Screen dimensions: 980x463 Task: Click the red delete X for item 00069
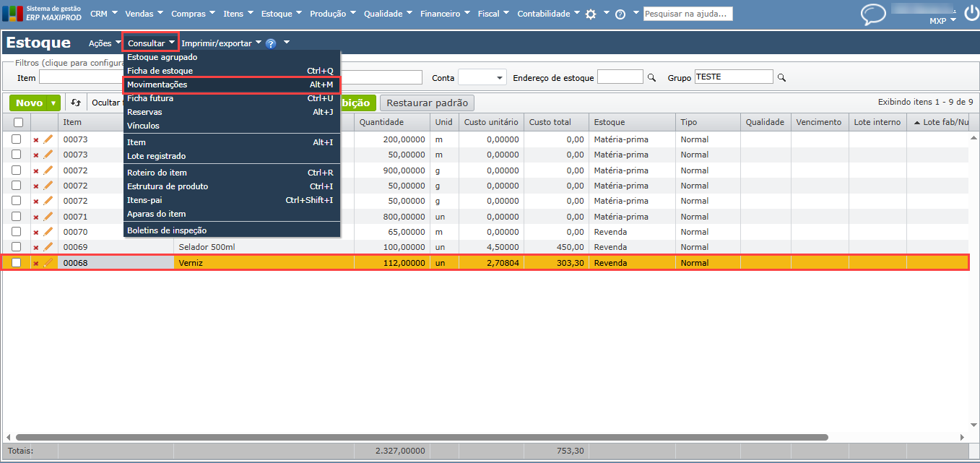[36, 248]
